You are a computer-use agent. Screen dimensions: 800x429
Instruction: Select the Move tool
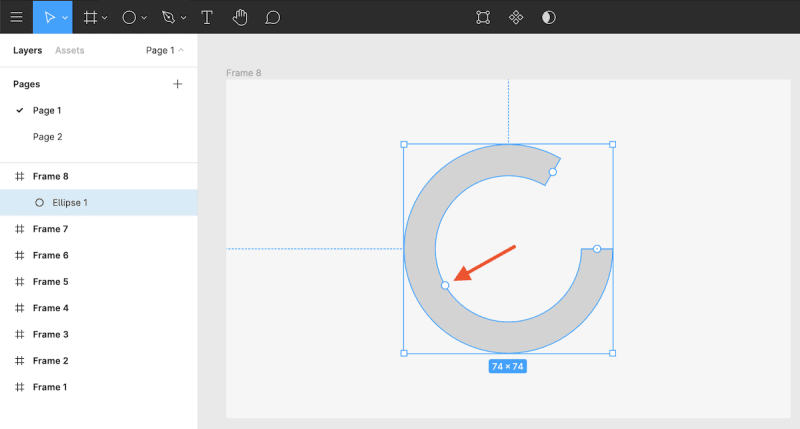(49, 17)
